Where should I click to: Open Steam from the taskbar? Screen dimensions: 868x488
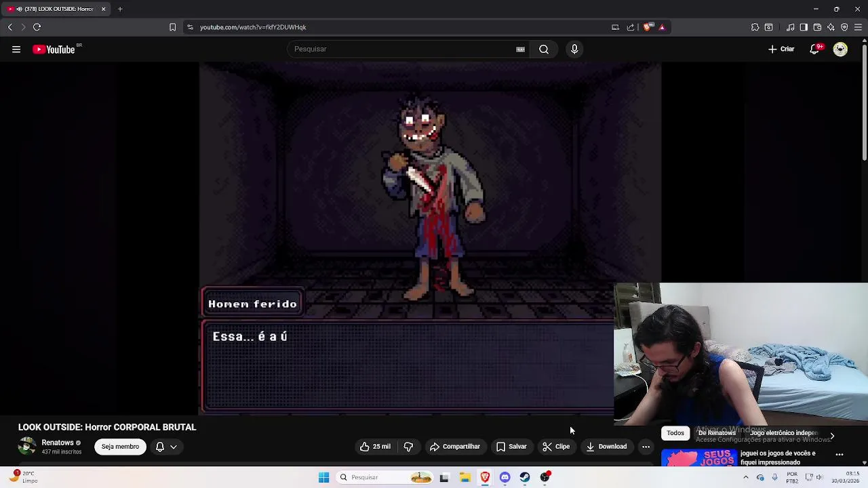pos(525,478)
